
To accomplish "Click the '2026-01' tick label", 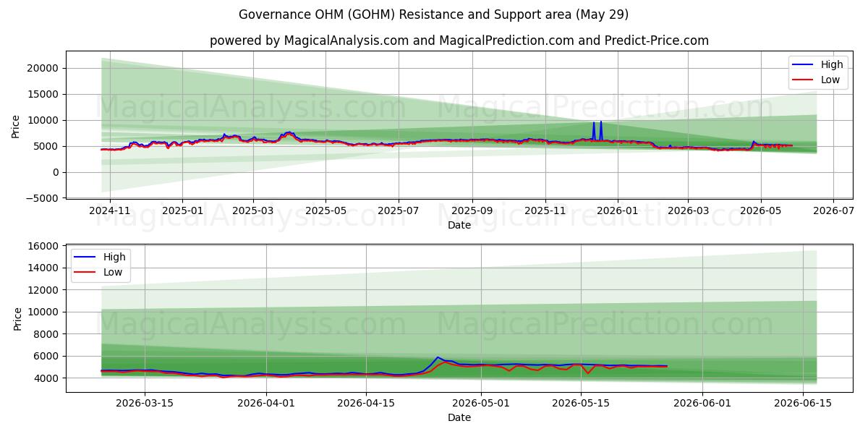I will tap(618, 210).
